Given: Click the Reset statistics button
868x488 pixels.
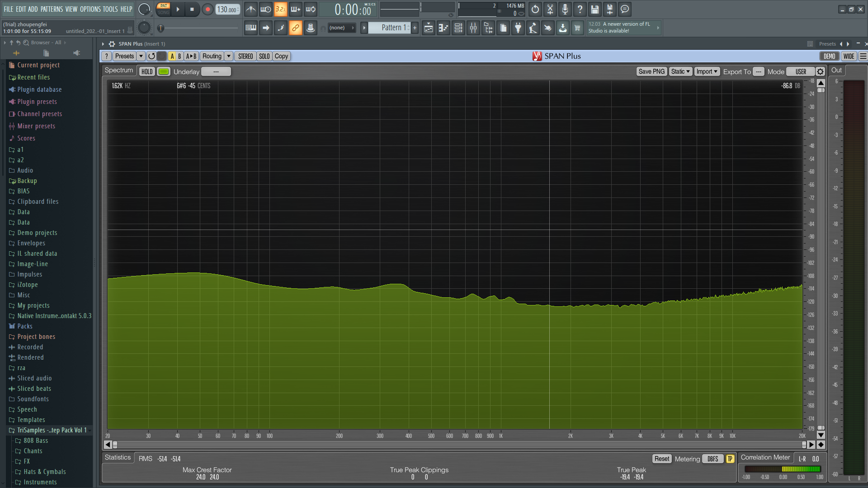Looking at the screenshot, I should coord(661,459).
